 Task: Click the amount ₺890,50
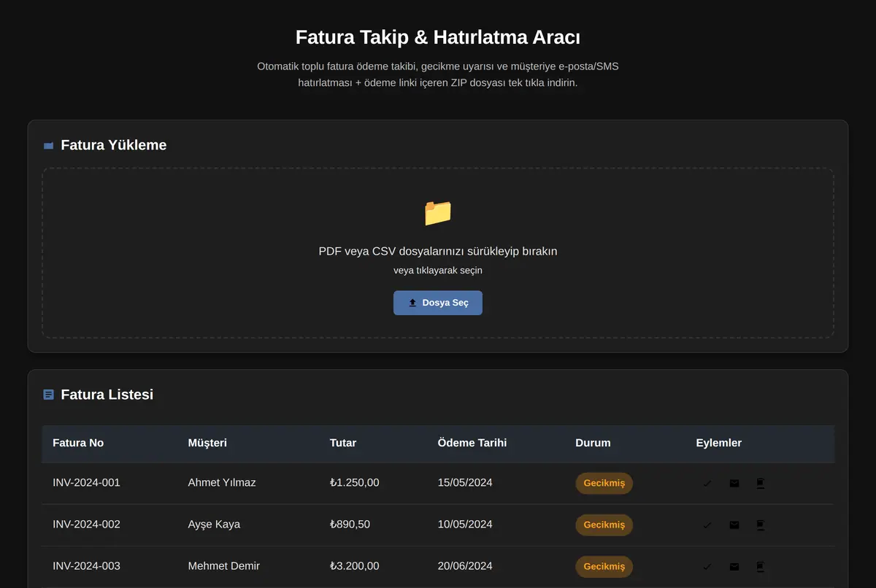pyautogui.click(x=350, y=525)
